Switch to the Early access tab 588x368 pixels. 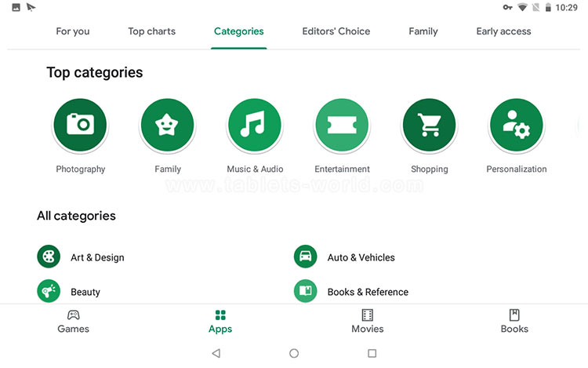(503, 31)
